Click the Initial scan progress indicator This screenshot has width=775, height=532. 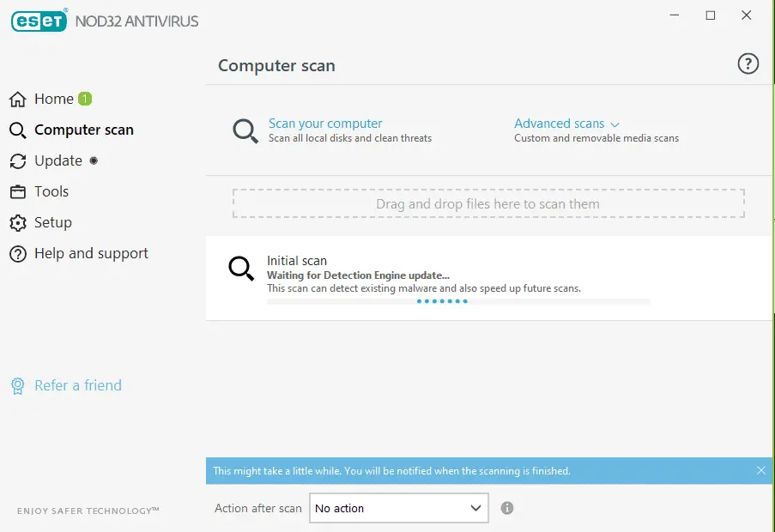coord(442,301)
